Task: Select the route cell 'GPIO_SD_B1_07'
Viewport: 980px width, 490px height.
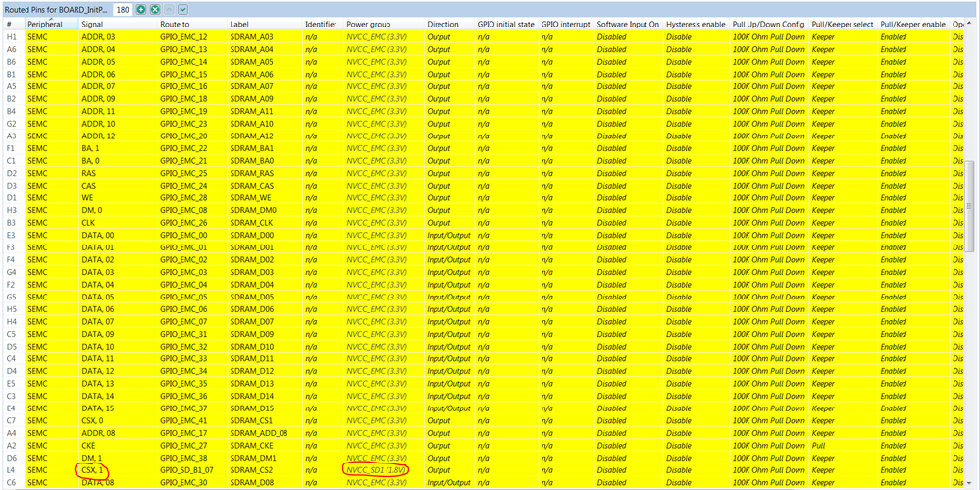Action: pos(186,470)
